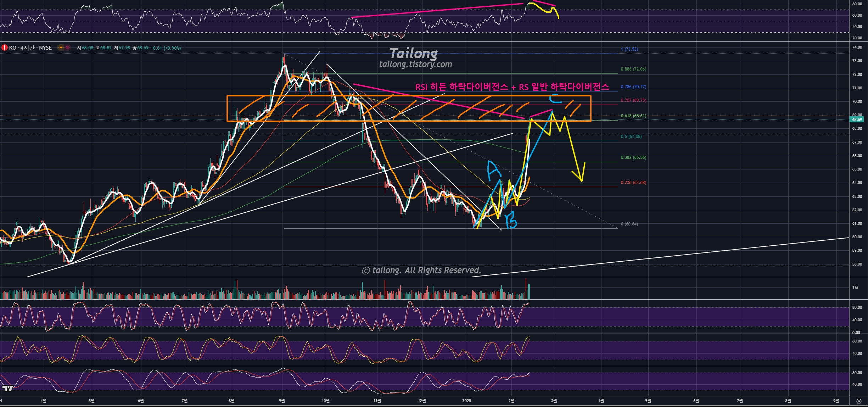The image size is (868, 407).
Task: Click the 1 M volume scale label
Action: click(855, 287)
